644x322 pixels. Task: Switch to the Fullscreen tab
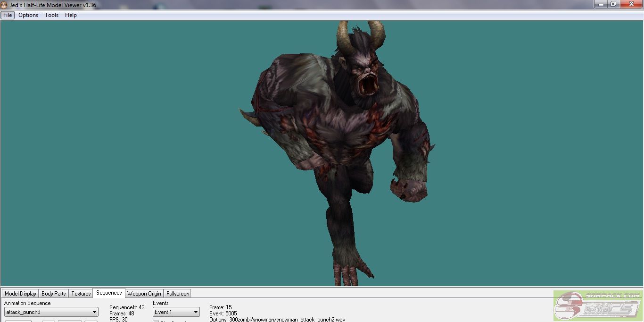pyautogui.click(x=178, y=294)
